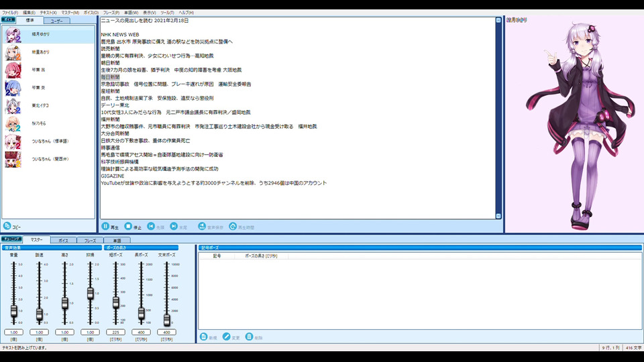
Task: Click the 'GIGAZINE' line in editor
Action: tap(113, 176)
